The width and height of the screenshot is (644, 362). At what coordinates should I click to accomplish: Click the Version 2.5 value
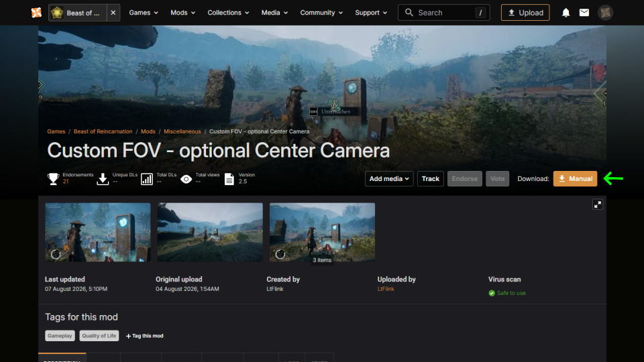[x=243, y=182]
